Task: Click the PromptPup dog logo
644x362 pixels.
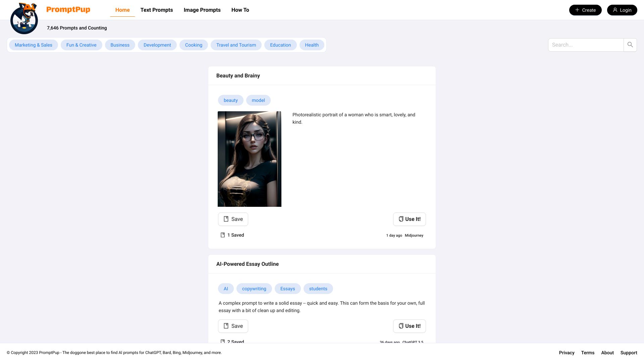Action: 24,18
